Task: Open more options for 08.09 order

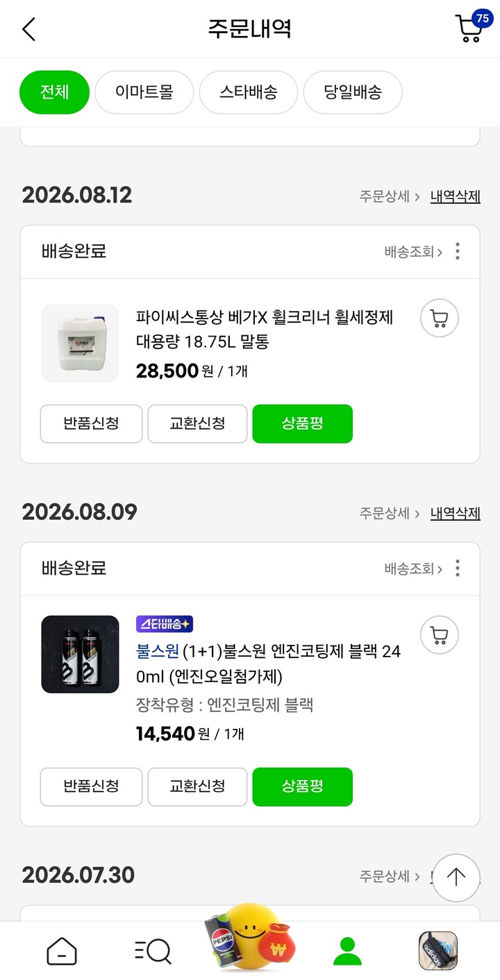Action: (x=457, y=568)
